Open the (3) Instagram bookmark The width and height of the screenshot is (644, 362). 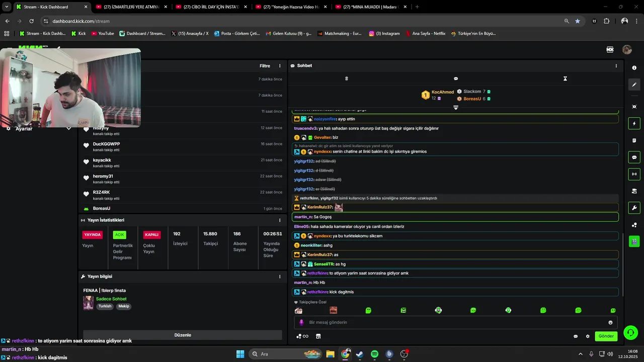coord(384,34)
